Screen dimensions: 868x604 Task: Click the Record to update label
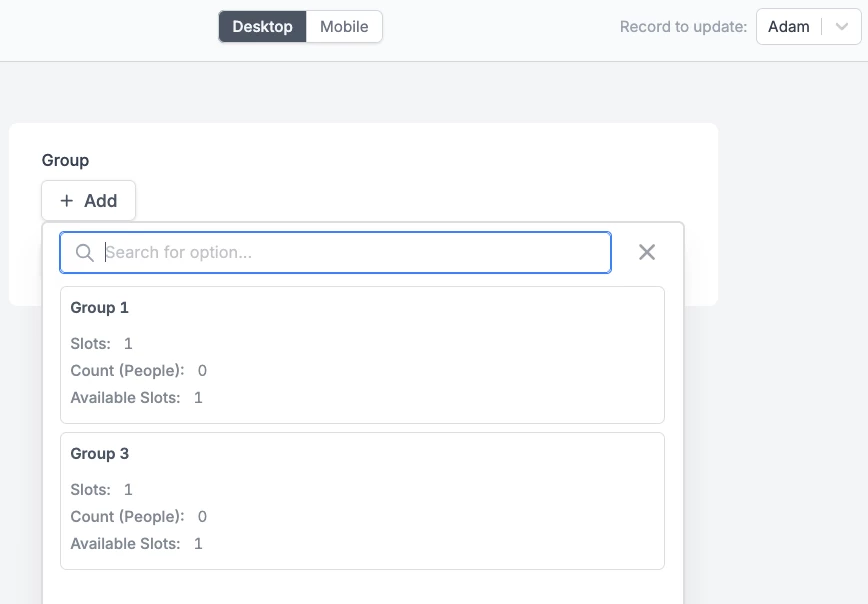[683, 27]
